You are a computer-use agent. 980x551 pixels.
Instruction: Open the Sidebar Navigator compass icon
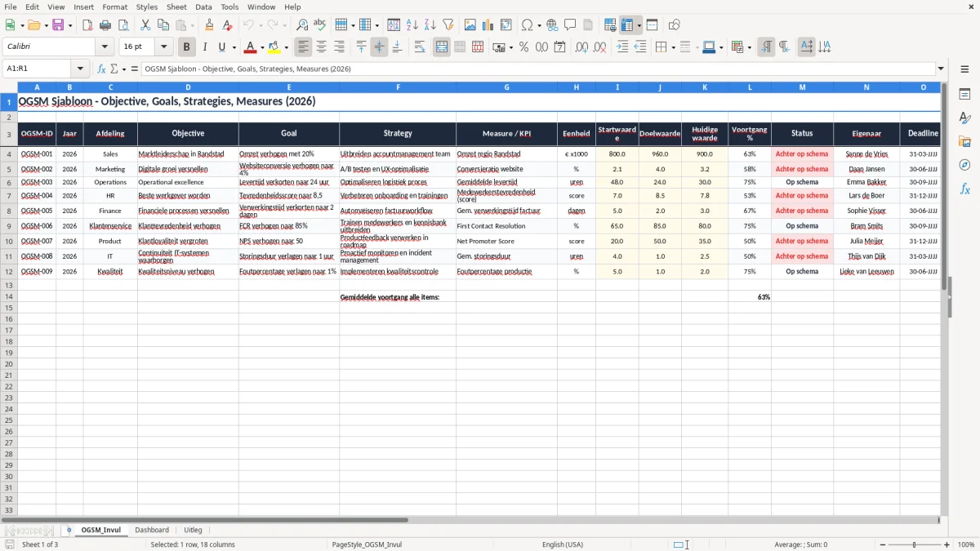click(964, 165)
